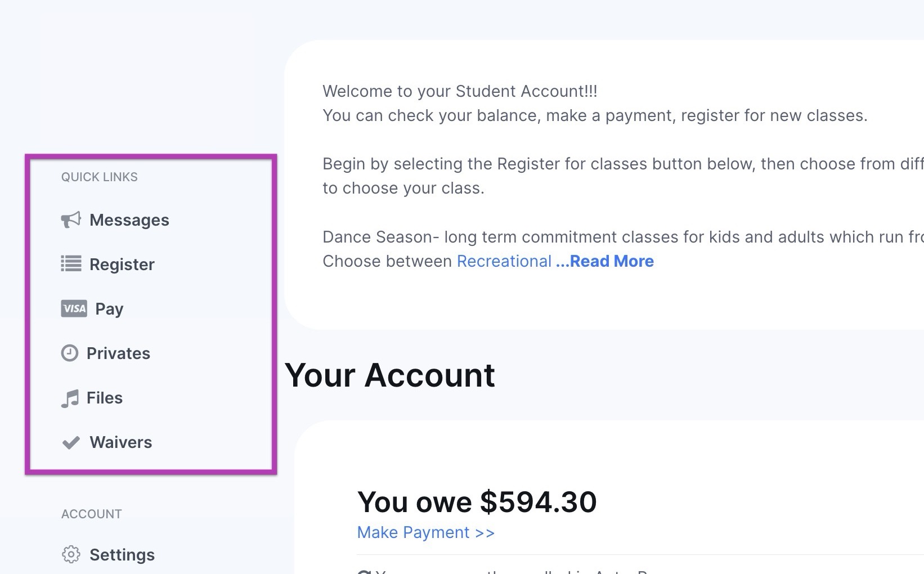Click the list icon next to Register
Screen dimensions: 924x574
click(71, 264)
